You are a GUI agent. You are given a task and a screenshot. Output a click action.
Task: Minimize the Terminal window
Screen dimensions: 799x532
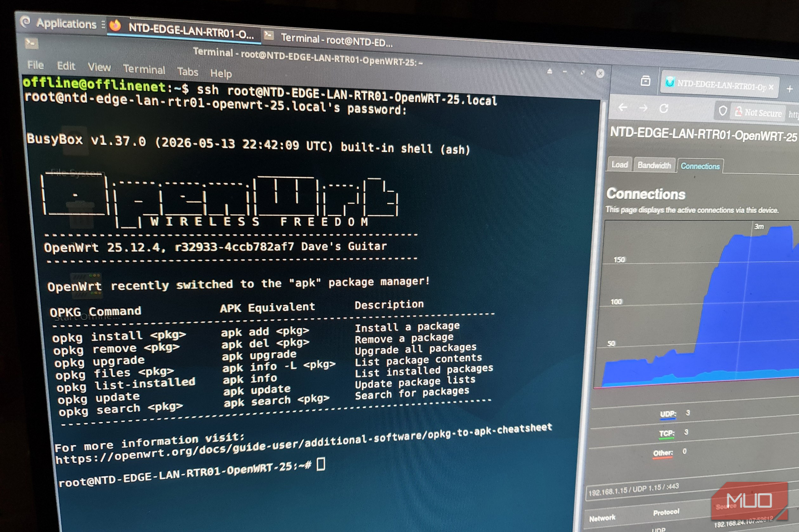(x=565, y=72)
